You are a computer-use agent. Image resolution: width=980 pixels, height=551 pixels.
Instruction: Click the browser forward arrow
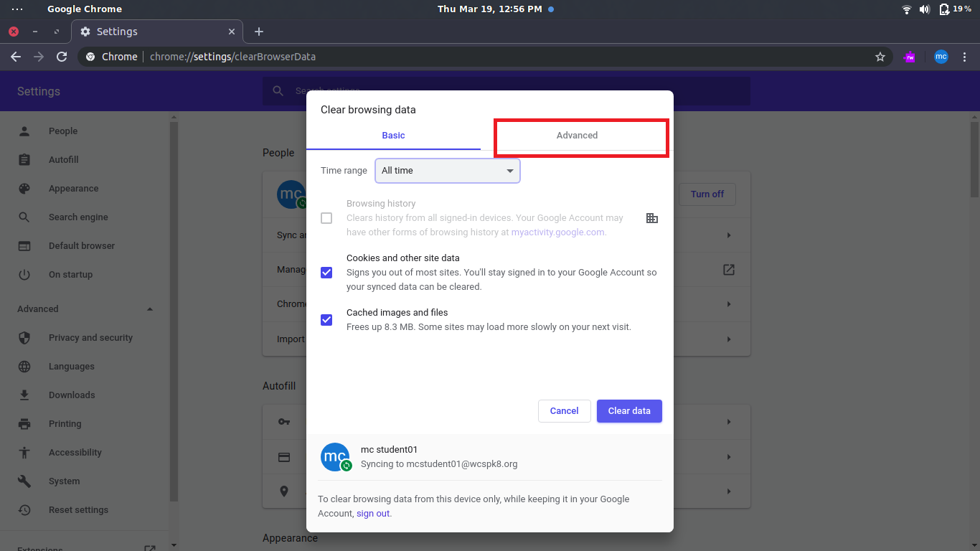(x=39, y=57)
